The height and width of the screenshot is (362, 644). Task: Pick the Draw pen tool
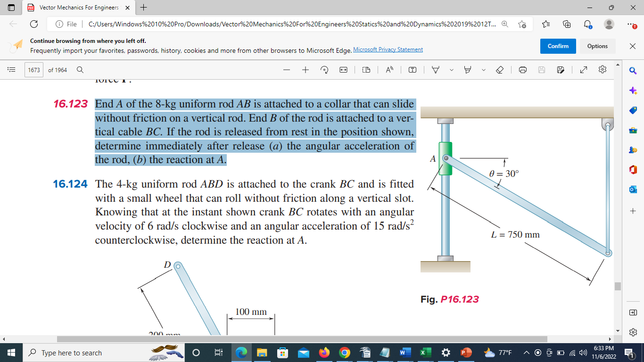point(436,69)
